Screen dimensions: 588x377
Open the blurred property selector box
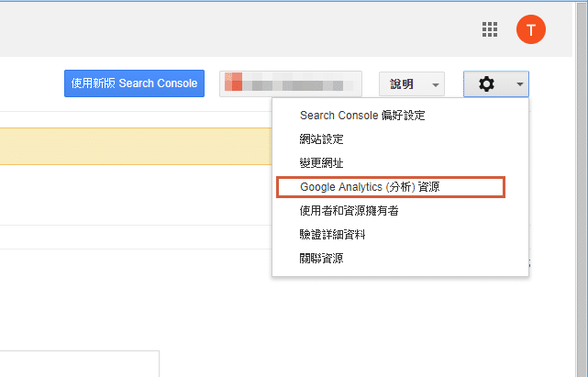pyautogui.click(x=291, y=84)
